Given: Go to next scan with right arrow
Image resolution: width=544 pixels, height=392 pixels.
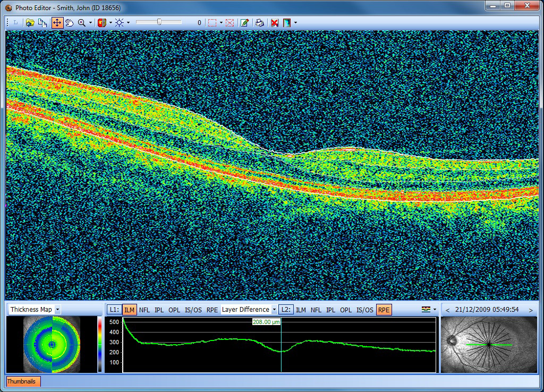Looking at the screenshot, I should pyautogui.click(x=531, y=310).
